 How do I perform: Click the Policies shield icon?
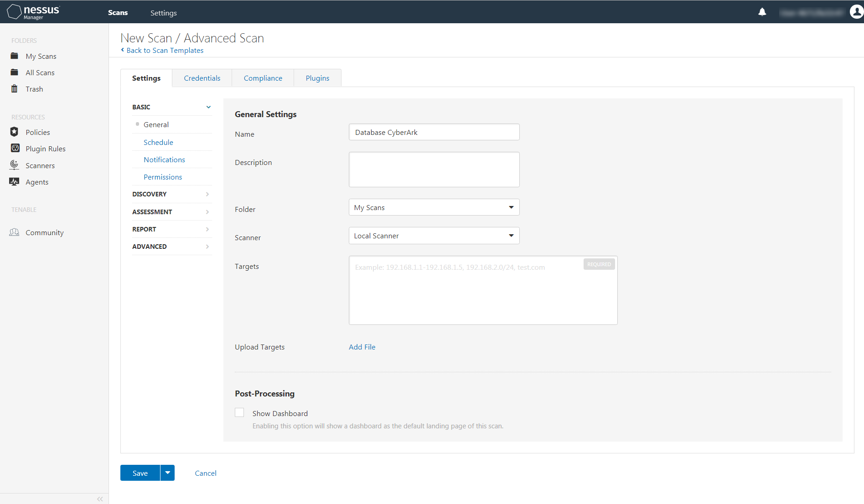pyautogui.click(x=15, y=132)
